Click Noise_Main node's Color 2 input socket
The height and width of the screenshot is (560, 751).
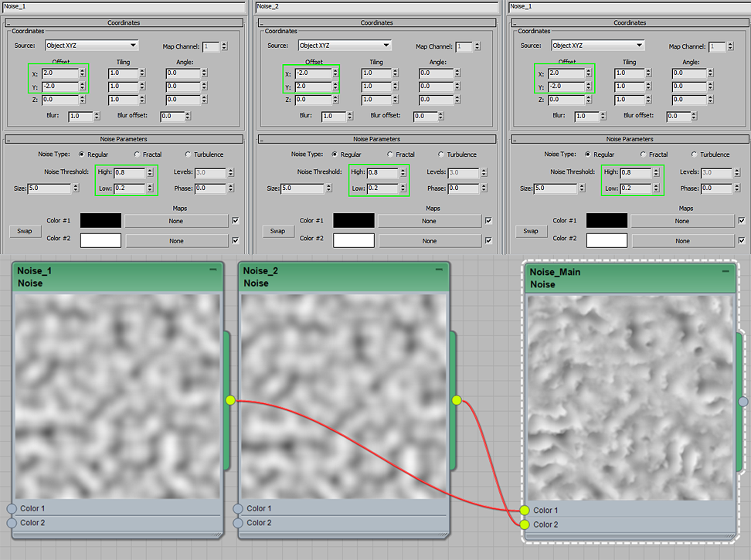[525, 524]
